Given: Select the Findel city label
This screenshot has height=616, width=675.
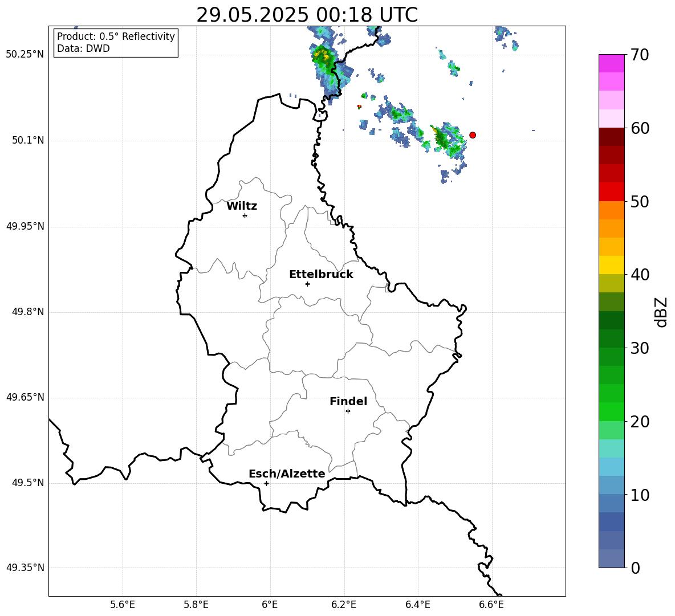Looking at the screenshot, I should [x=348, y=401].
